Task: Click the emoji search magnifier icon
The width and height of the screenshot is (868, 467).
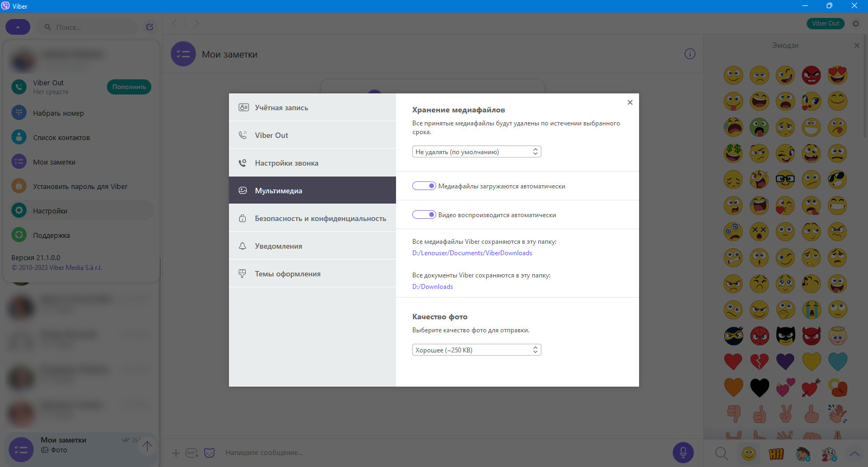Action: (x=722, y=453)
